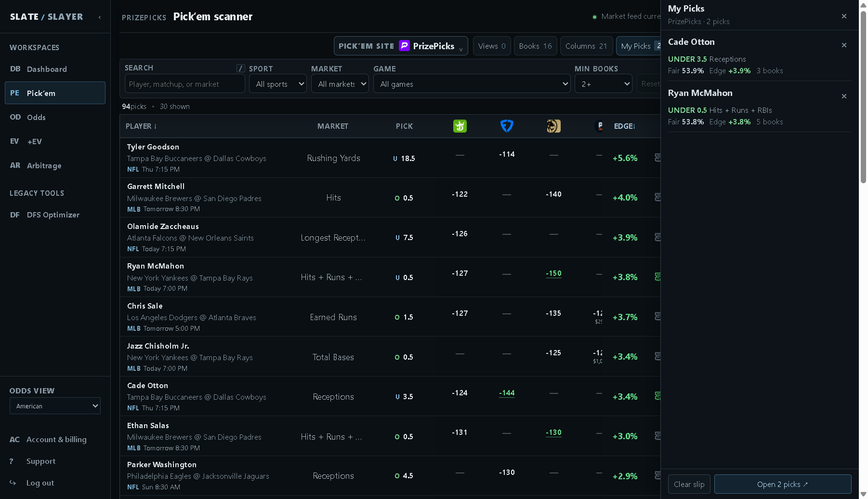868x499 pixels.
Task: Expand the All games dropdown
Action: tap(472, 84)
